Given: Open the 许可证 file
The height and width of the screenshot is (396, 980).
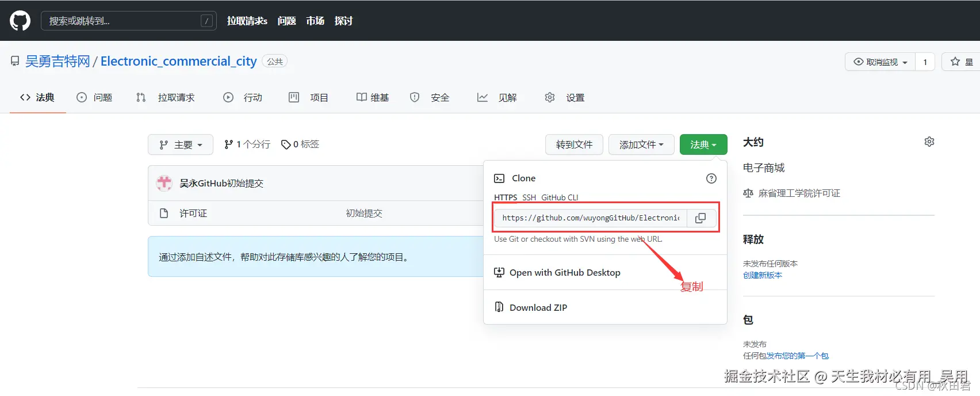Looking at the screenshot, I should click(193, 213).
